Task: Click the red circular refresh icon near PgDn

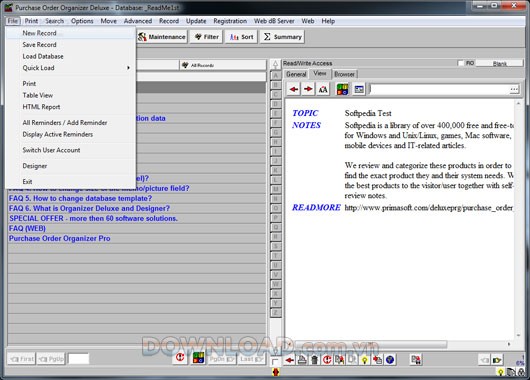Action: tap(180, 357)
